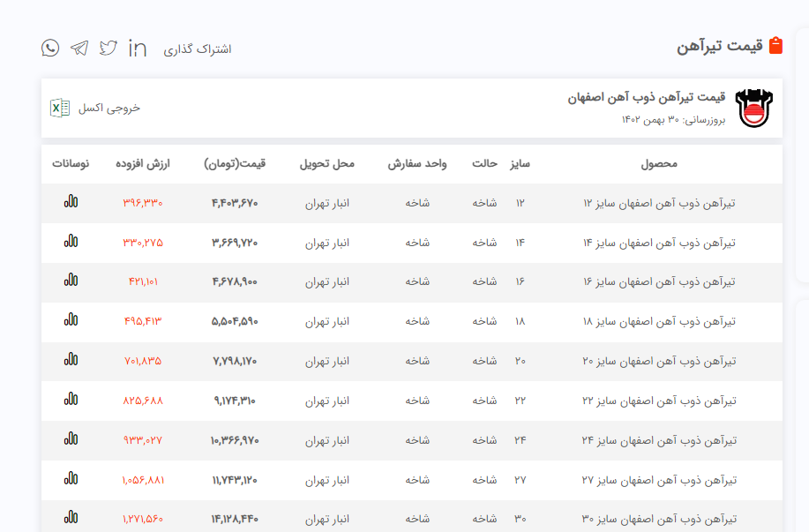Image resolution: width=809 pixels, height=532 pixels.
Task: Click the قیمت تیرآهن section clipboard icon
Action: (775, 46)
